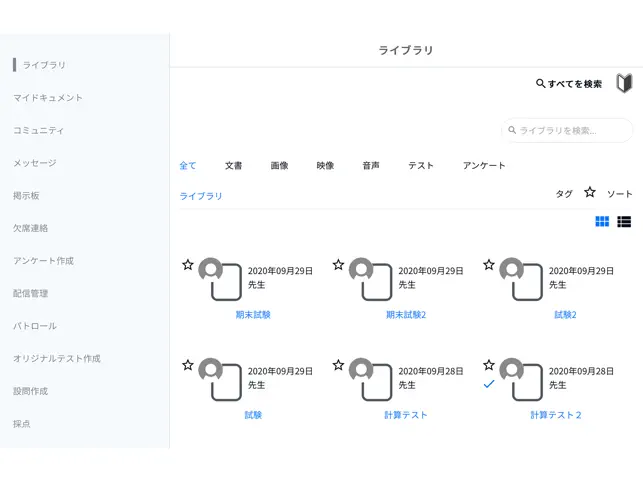The width and height of the screenshot is (643, 482).
Task: Go to アンケート作成 in sidebar
Action: 43,261
